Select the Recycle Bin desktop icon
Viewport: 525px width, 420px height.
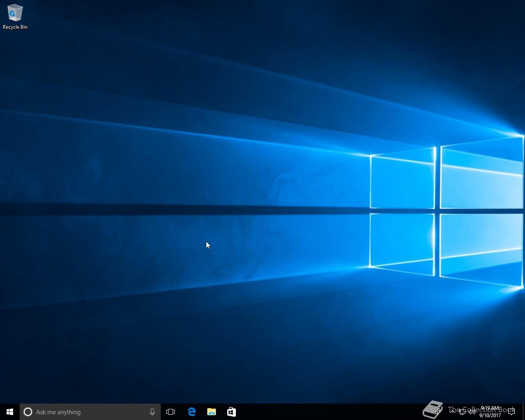pos(15,17)
